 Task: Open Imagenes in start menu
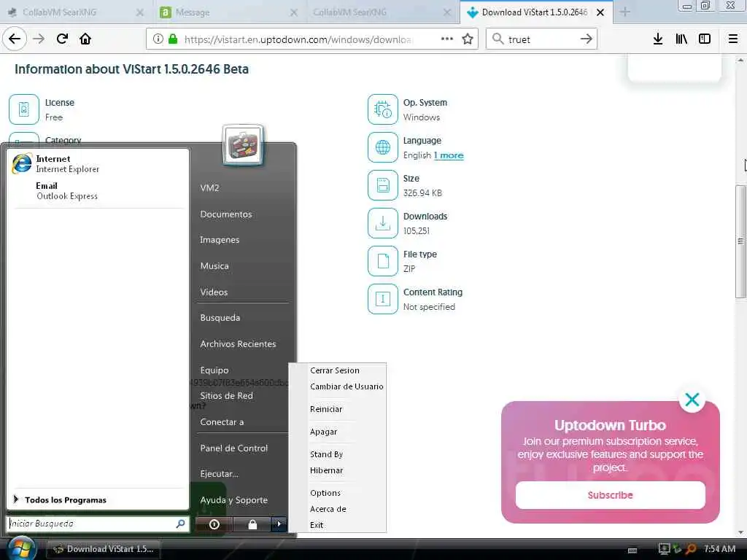tap(220, 240)
